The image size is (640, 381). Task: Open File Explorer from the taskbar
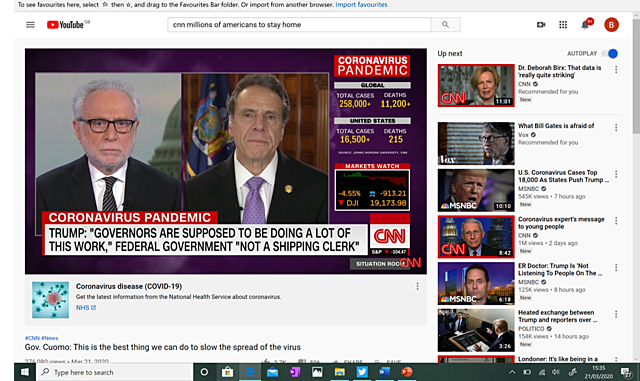[340, 372]
